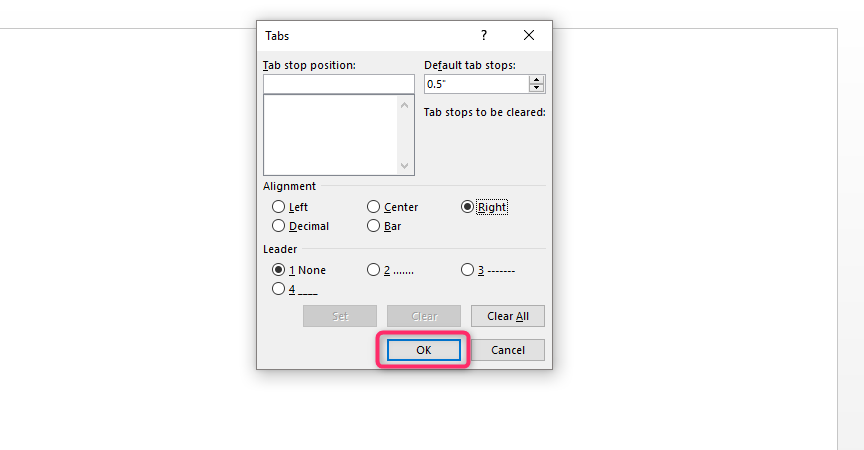
Task: Increase default tab stops with up arrow
Action: (x=536, y=80)
